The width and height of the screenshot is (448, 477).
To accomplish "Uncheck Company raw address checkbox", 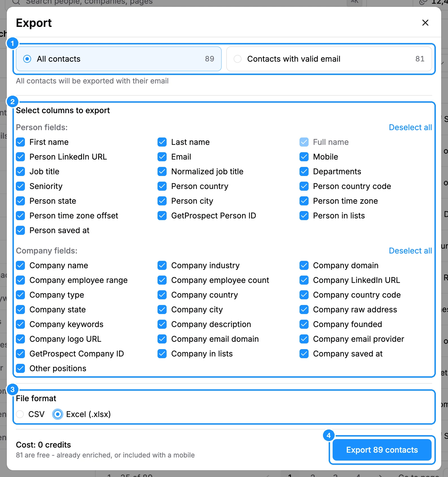I will click(x=304, y=310).
